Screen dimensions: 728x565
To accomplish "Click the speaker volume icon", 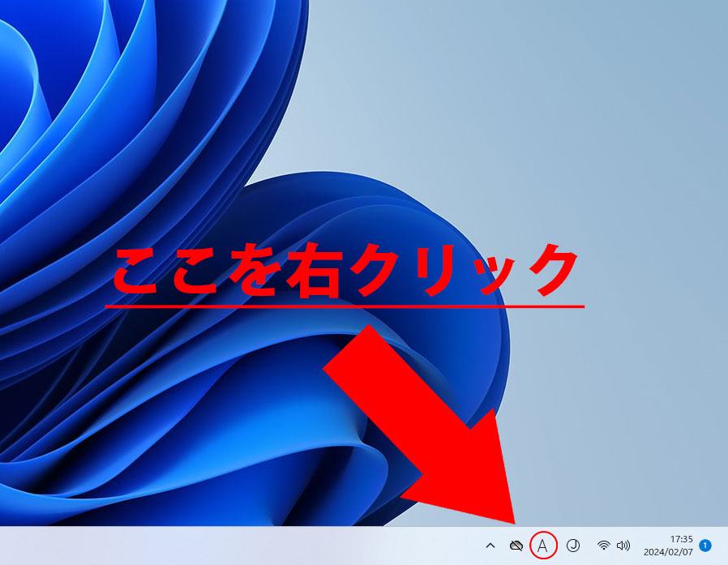I will 623,546.
